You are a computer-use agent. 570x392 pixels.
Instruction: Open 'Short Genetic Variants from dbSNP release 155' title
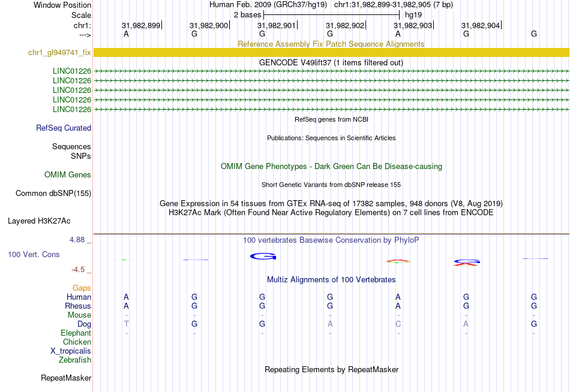(x=331, y=185)
